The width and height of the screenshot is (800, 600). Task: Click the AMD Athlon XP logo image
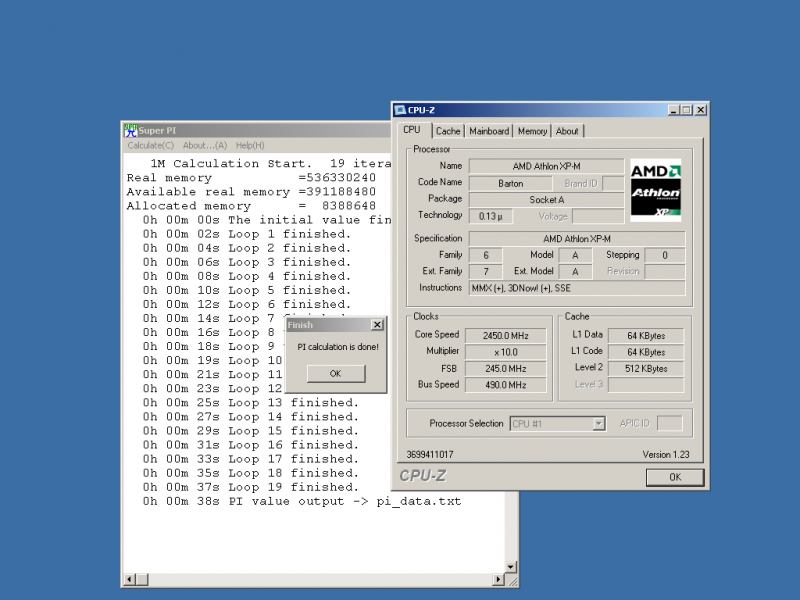click(656, 190)
